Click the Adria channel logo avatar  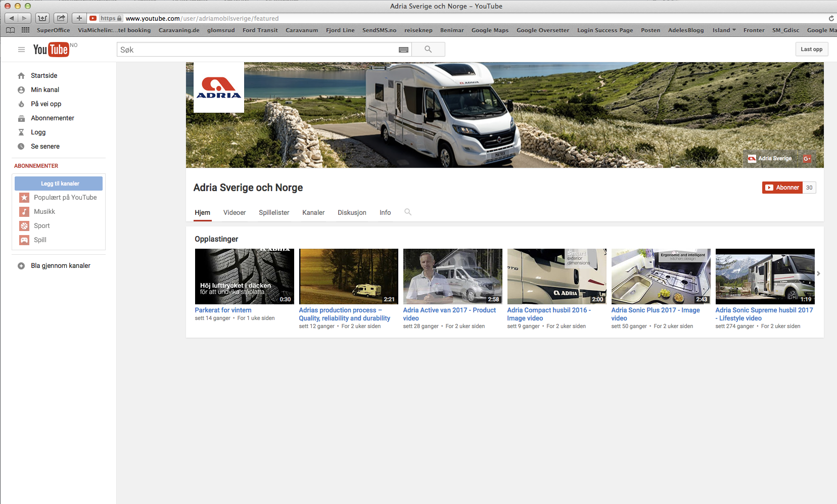pos(219,87)
